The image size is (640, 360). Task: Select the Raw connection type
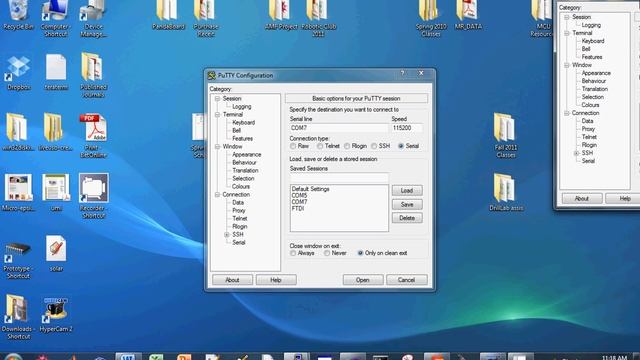293,146
